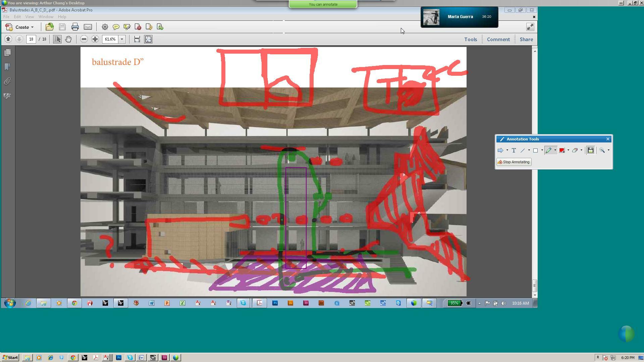Viewport: 644px width, 362px height.
Task: Click the delete pages icon with red X
Action: 138,27
